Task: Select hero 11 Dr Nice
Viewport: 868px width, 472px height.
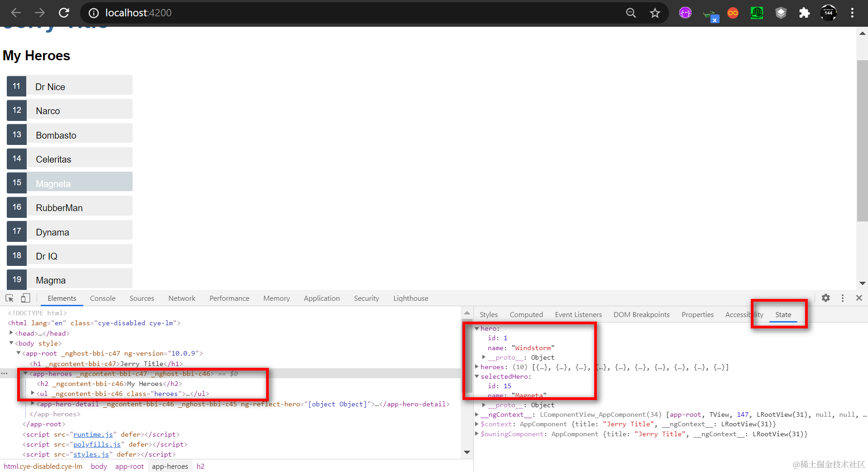Action: (70, 87)
